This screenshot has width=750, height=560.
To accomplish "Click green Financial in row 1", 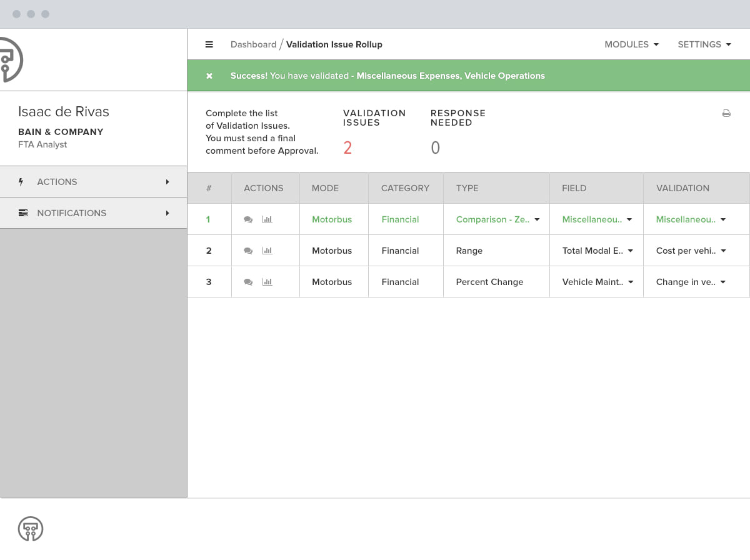I will point(400,219).
